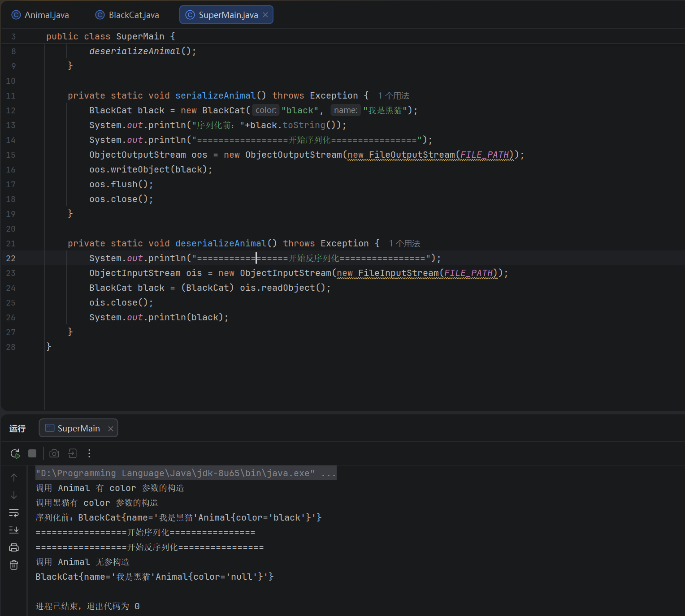Clear all console output with trash icon
685x616 pixels.
14,565
